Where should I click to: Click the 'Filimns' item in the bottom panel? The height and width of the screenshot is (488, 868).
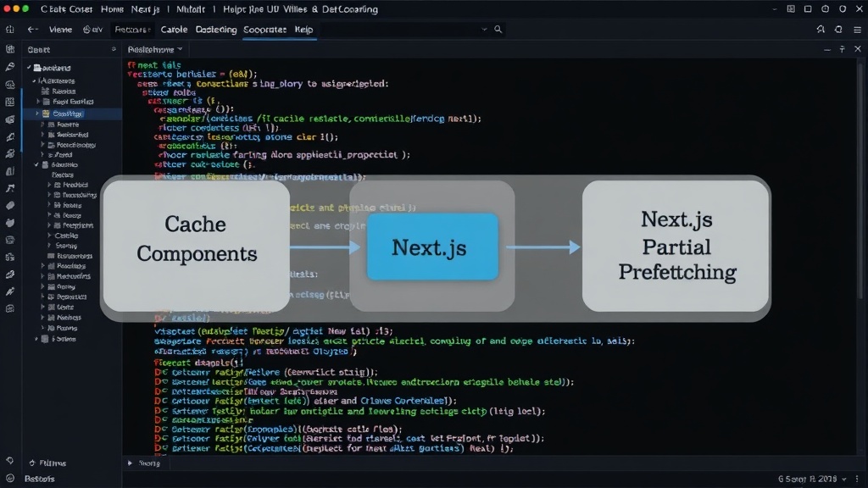coord(48,463)
